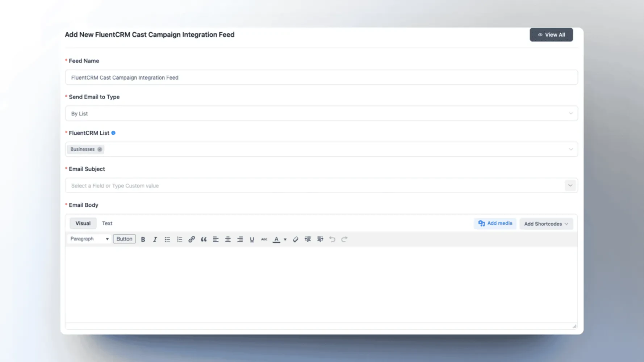
Task: Switch to the Visual editor tab
Action: (x=83, y=223)
